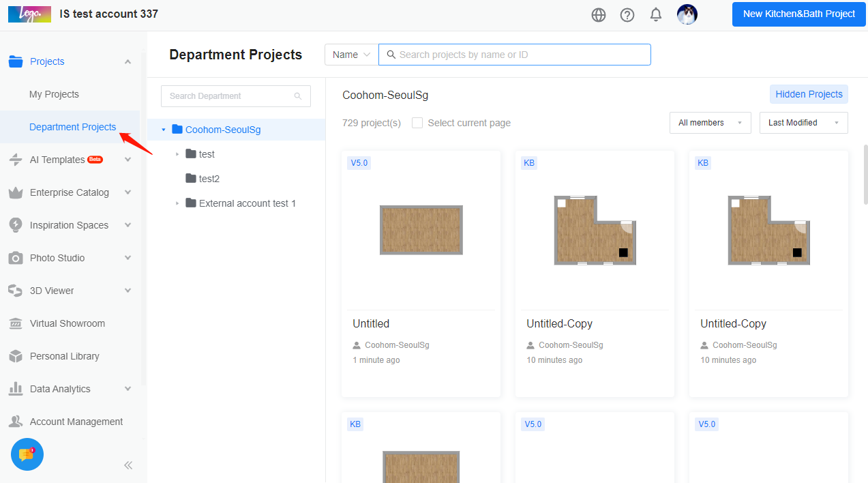Expand the test folder in tree
The height and width of the screenshot is (483, 868).
pos(177,154)
